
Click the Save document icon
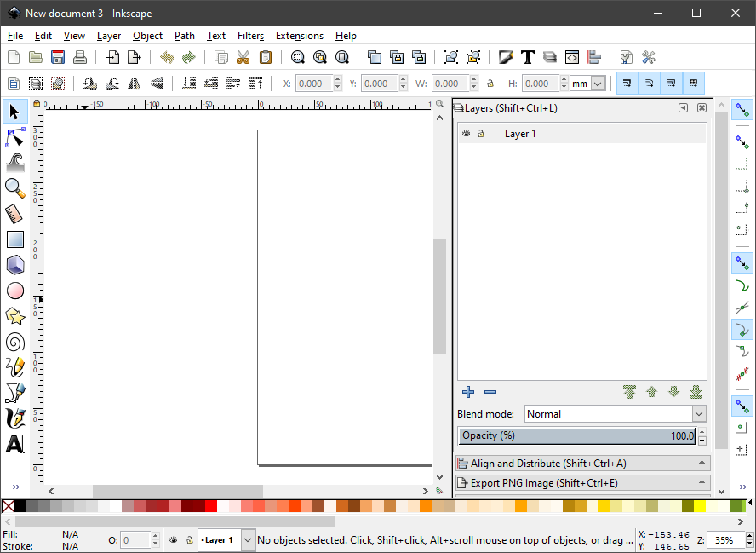[58, 58]
